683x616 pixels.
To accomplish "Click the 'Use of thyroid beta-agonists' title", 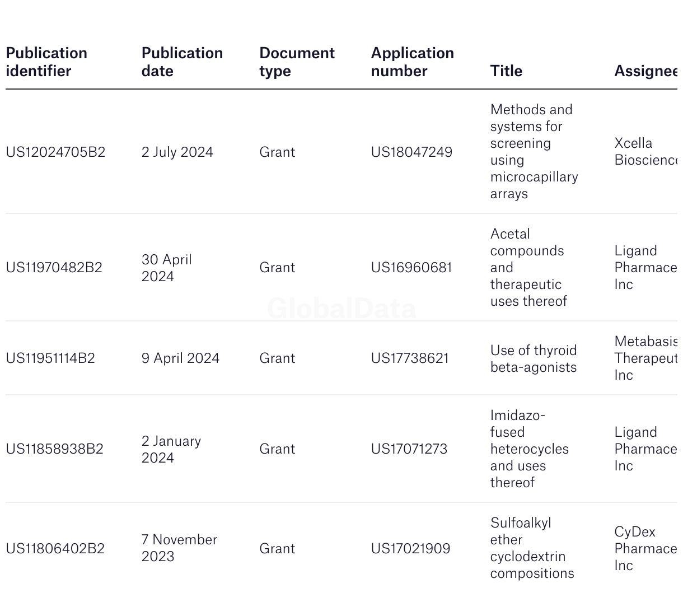I will point(533,359).
